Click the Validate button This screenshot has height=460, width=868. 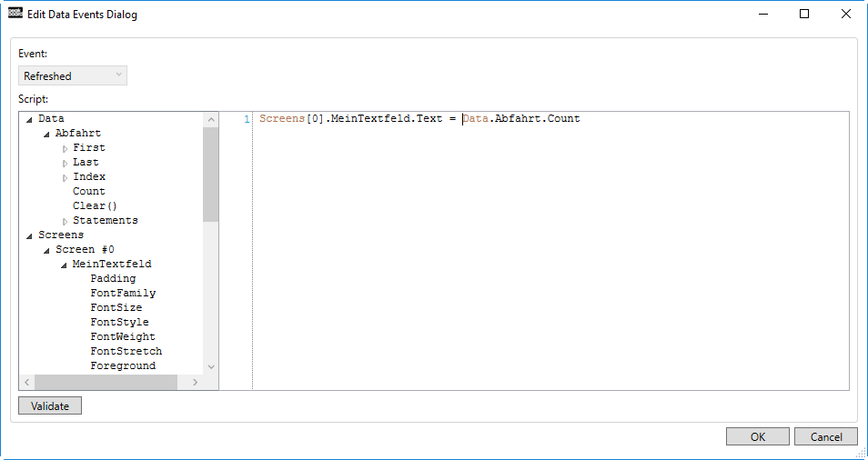(x=50, y=405)
